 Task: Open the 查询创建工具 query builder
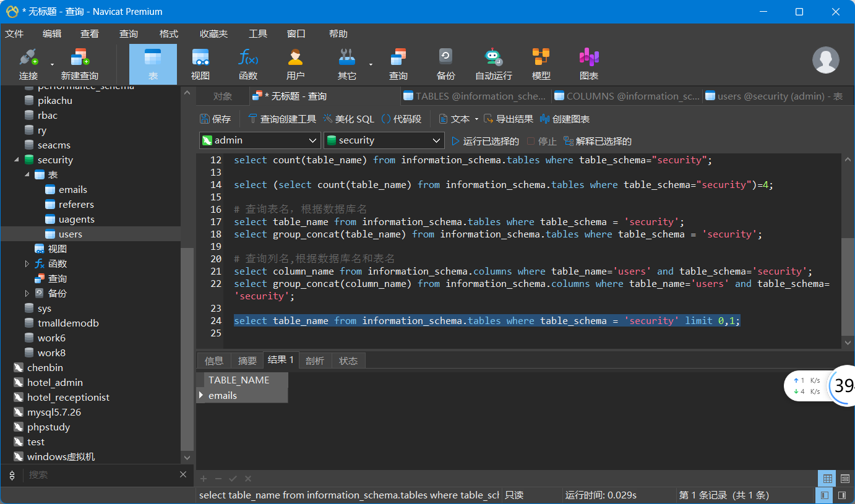pos(282,119)
